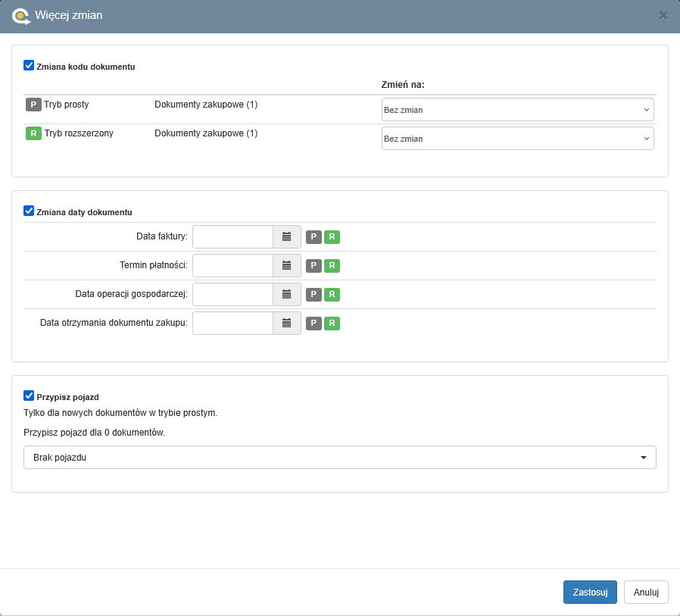Open calendar picker for Data faktury
Screen dimensions: 680x616
pyautogui.click(x=286, y=237)
